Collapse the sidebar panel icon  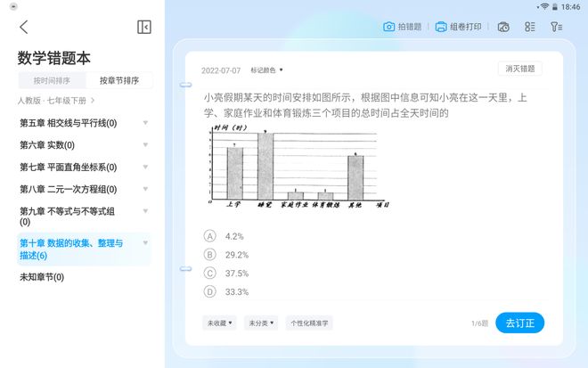[144, 27]
